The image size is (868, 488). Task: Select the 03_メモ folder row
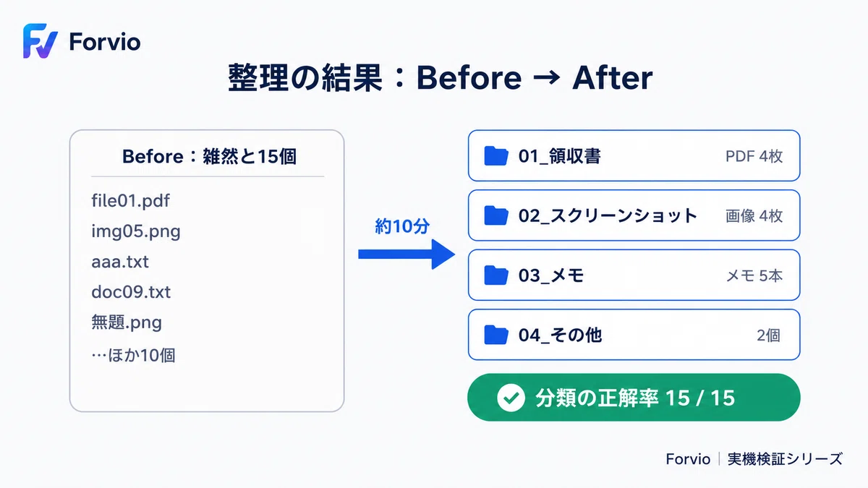click(634, 275)
